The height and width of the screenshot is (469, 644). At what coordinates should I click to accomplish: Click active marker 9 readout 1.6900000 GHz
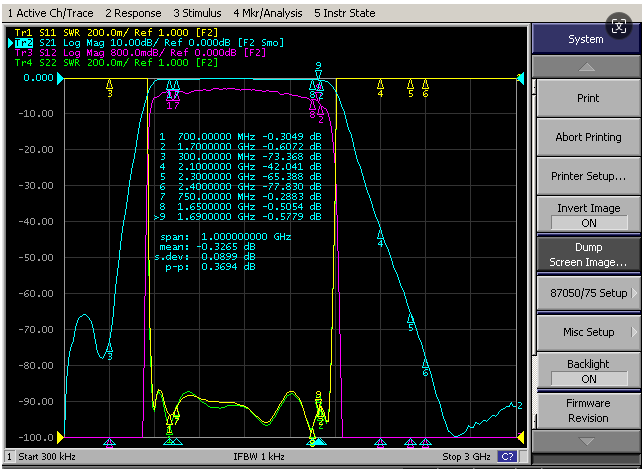coord(238,217)
